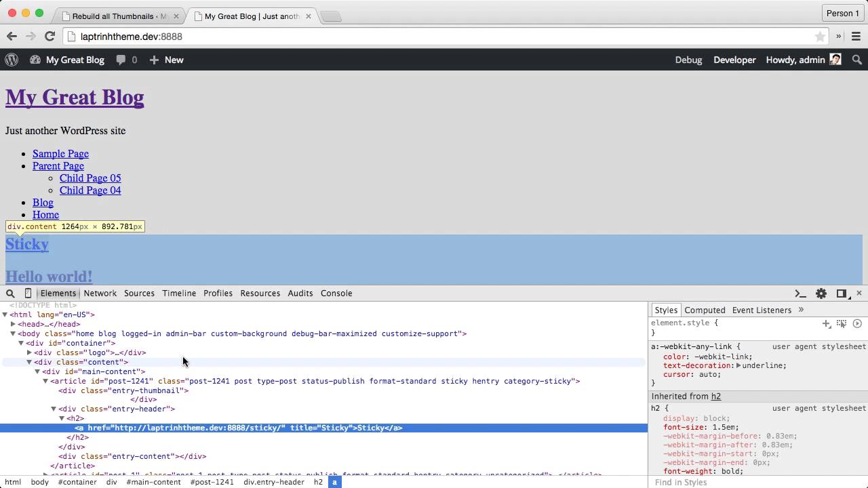Image resolution: width=868 pixels, height=488 pixels.
Task: Collapse the body element node
Action: (x=13, y=333)
